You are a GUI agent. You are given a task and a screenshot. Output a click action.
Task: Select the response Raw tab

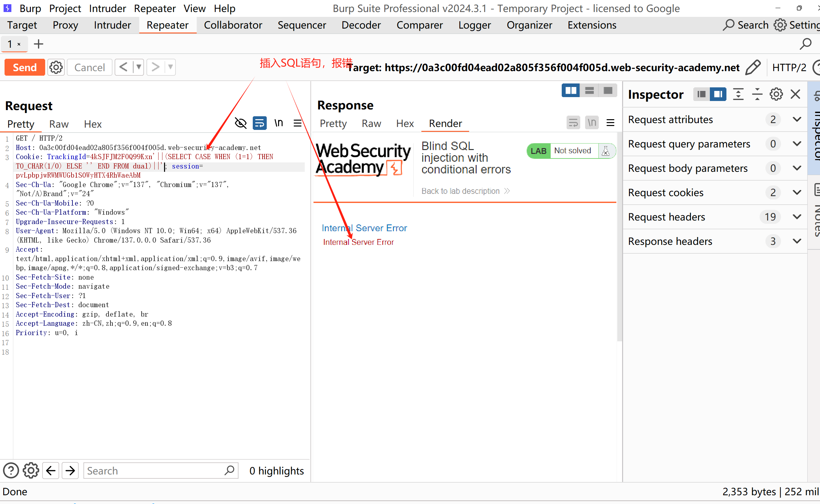click(x=371, y=123)
